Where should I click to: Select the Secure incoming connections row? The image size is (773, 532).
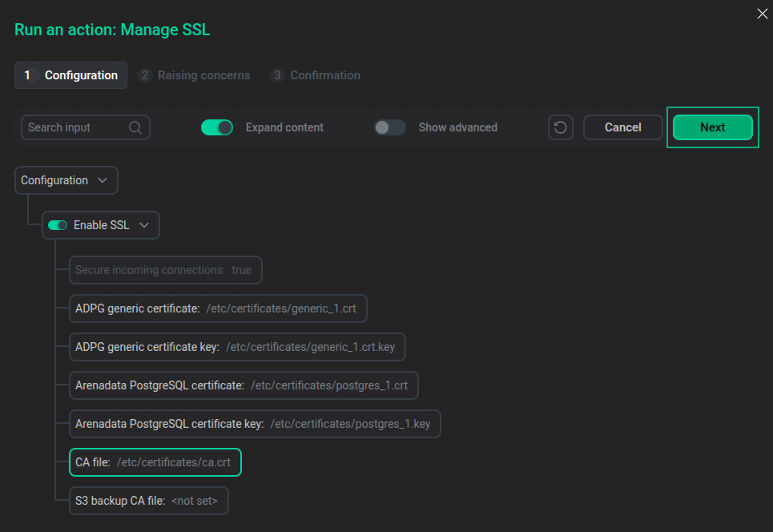[x=166, y=270]
